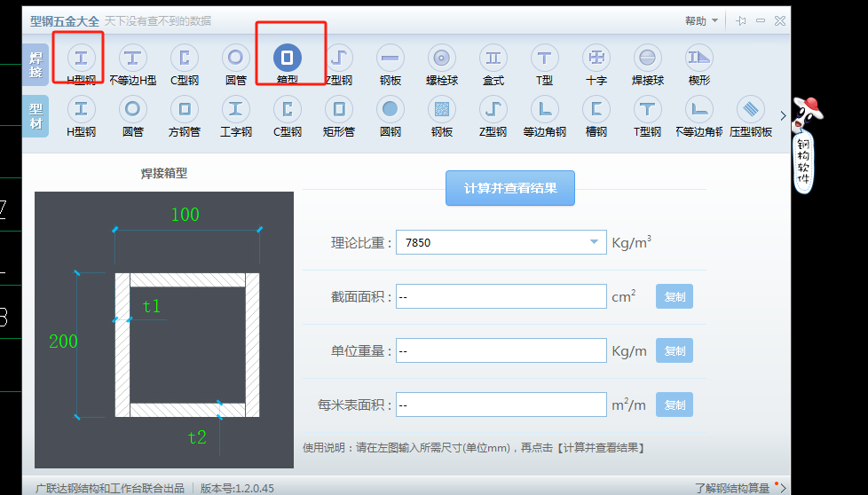Click the 钢构软件 mascot widget
The width and height of the screenshot is (868, 495).
pyautogui.click(x=804, y=145)
